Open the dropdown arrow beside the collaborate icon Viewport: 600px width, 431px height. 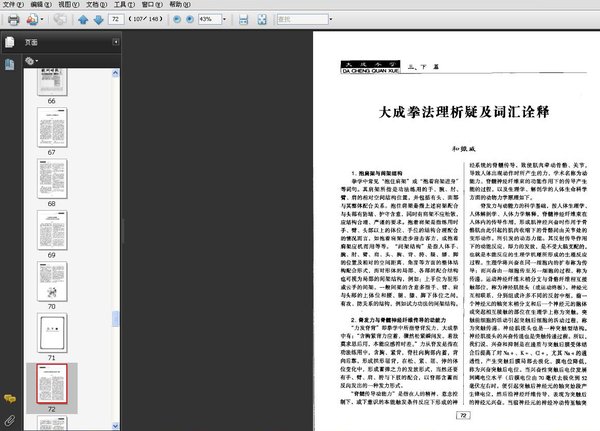[42, 20]
